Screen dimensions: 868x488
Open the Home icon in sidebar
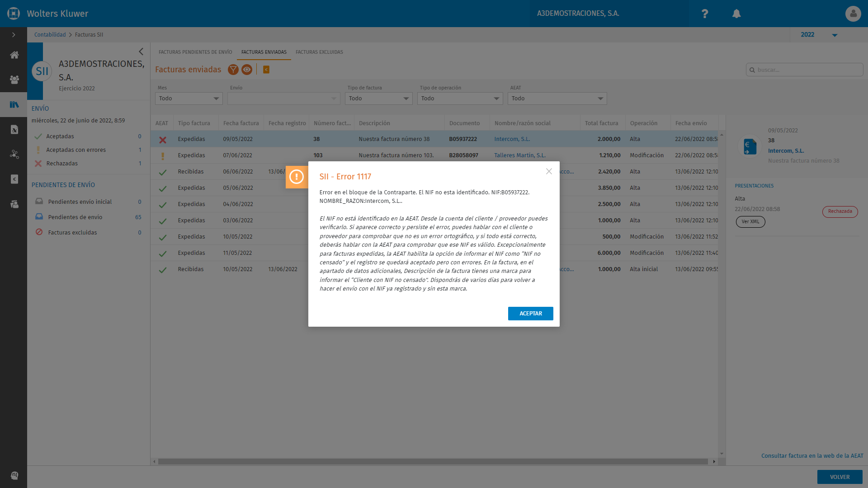14,55
